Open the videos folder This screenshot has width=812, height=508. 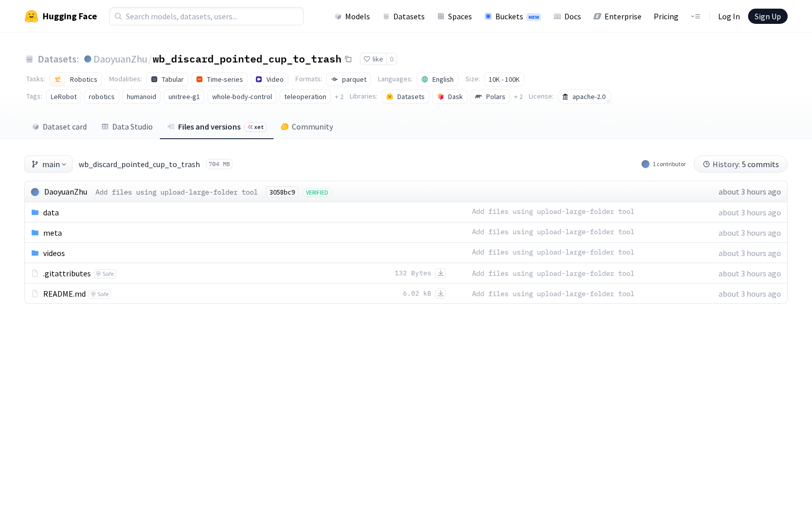[x=54, y=253]
